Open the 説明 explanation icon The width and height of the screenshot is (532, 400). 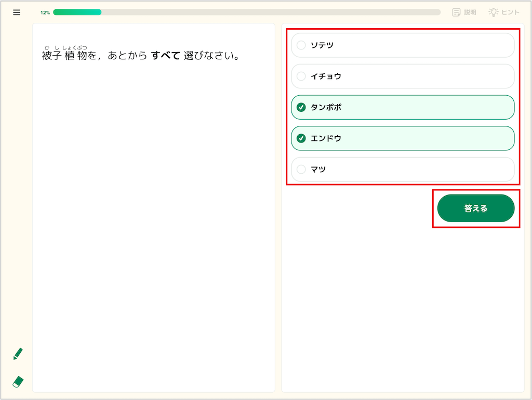click(464, 12)
